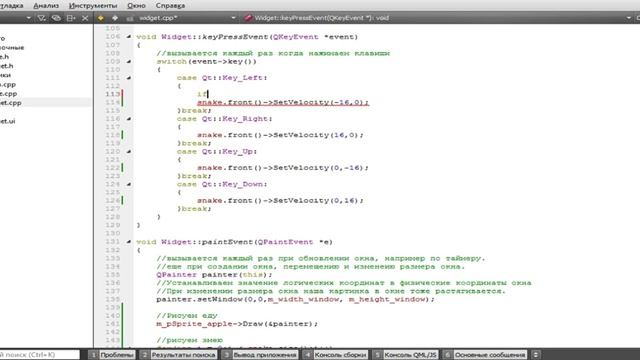The width and height of the screenshot is (640, 360).
Task: Click the underlined SetVelocity(-16,0) line
Action: [x=282, y=102]
